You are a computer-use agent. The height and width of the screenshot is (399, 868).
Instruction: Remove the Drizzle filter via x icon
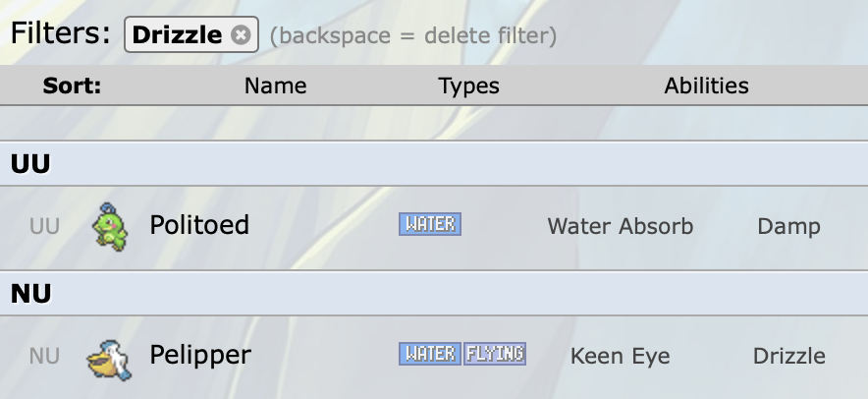(241, 35)
